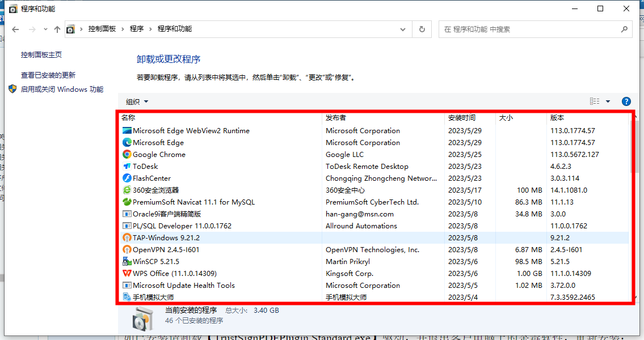Open the 组织 dropdown menu
The width and height of the screenshot is (644, 340).
[x=137, y=101]
